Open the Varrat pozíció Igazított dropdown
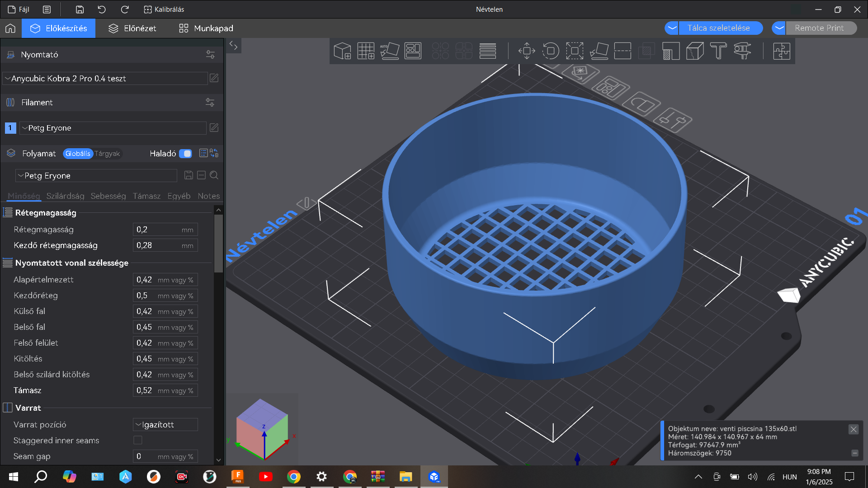This screenshot has height=488, width=868. (165, 425)
